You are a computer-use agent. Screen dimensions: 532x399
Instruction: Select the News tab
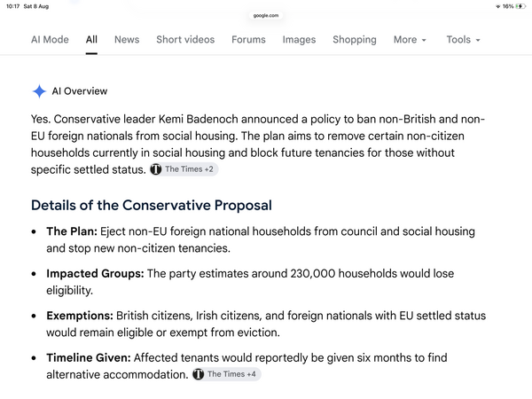tap(127, 40)
